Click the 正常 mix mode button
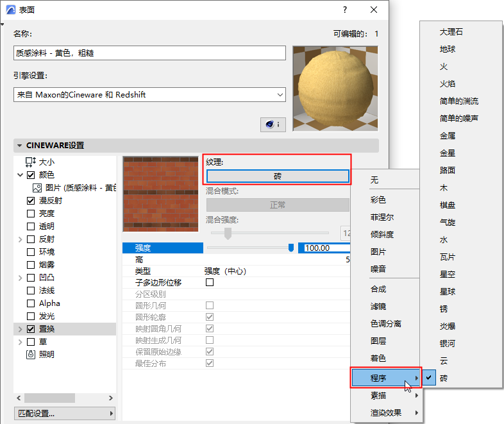 tap(278, 205)
